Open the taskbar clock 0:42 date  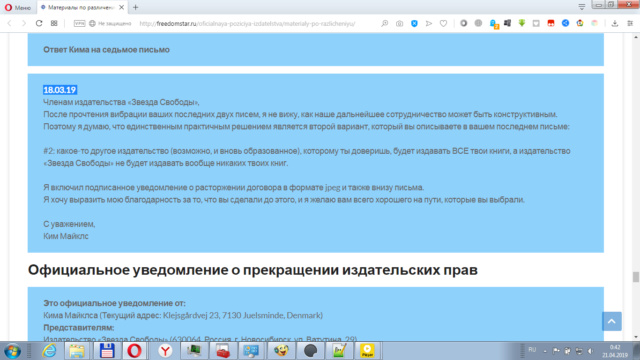615,351
